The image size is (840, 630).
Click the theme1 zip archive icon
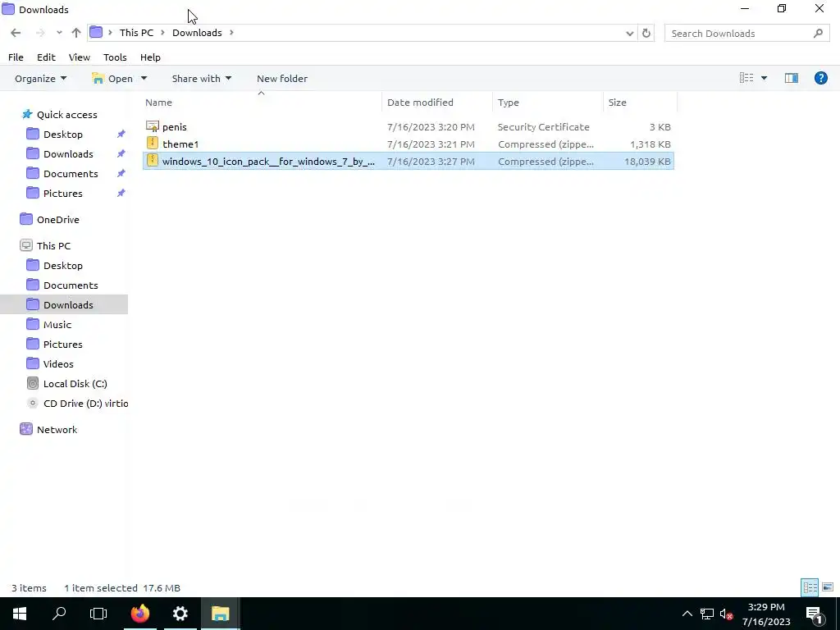[152, 144]
